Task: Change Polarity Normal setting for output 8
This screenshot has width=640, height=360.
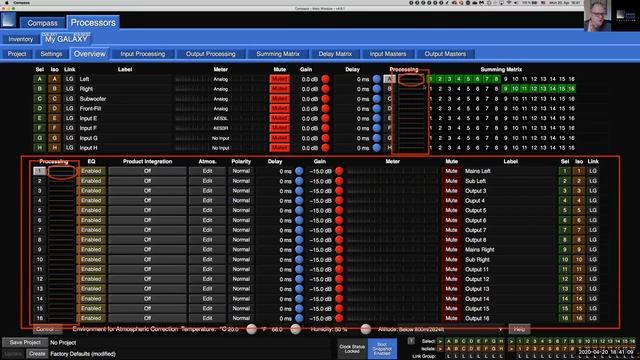Action: (x=241, y=240)
